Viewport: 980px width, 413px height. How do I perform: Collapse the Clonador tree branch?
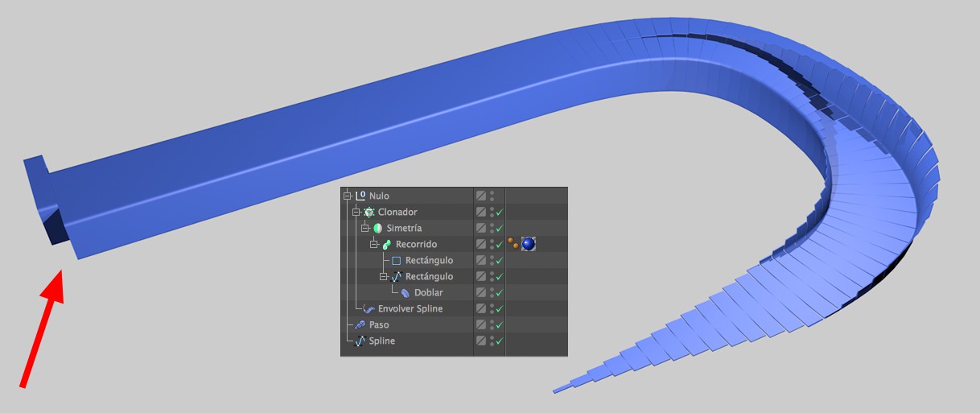pos(356,212)
